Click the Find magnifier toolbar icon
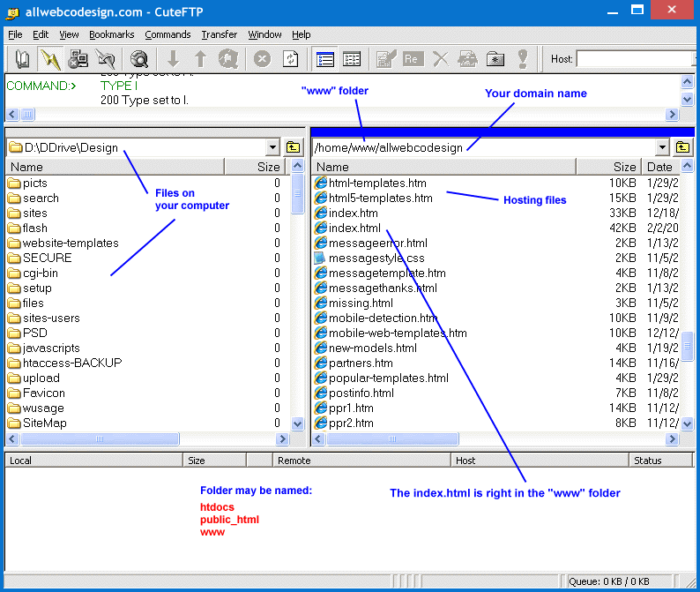700x592 pixels. pyautogui.click(x=138, y=59)
